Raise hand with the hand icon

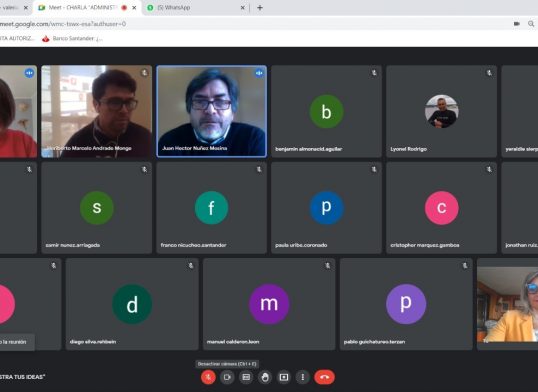pyautogui.click(x=265, y=377)
